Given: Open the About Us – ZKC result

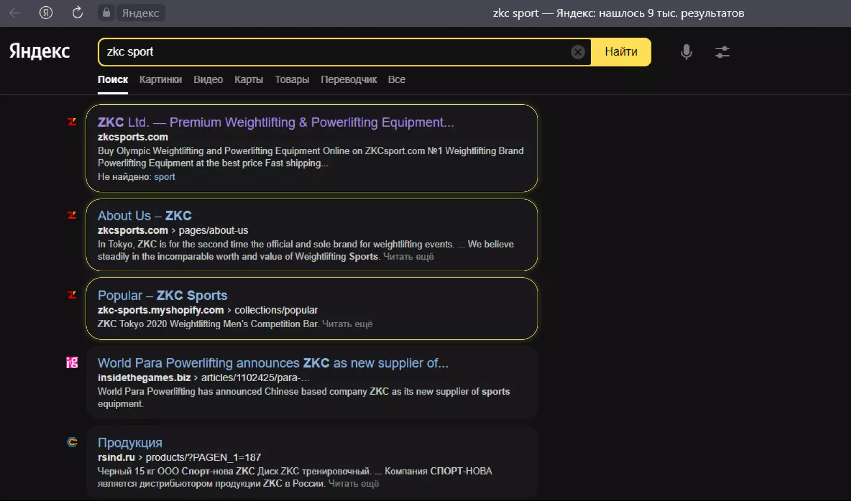Looking at the screenshot, I should 144,216.
